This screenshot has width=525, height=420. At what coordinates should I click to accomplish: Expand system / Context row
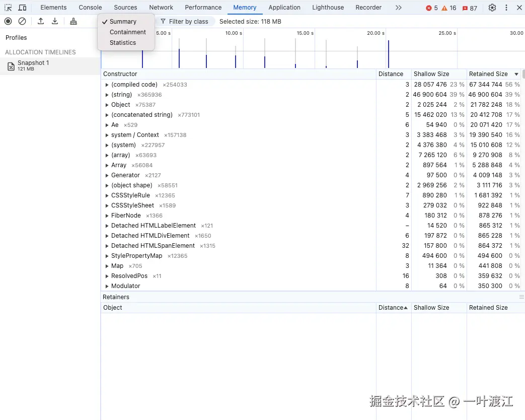point(107,135)
